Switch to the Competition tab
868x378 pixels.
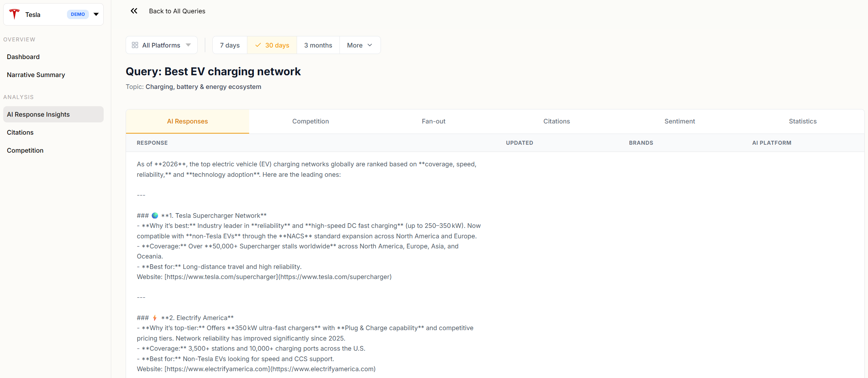click(310, 121)
